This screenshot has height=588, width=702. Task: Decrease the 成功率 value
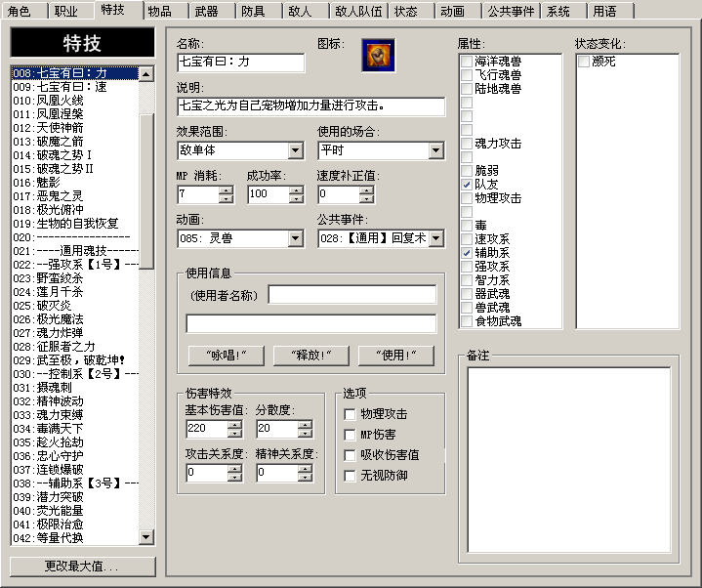coord(296,198)
